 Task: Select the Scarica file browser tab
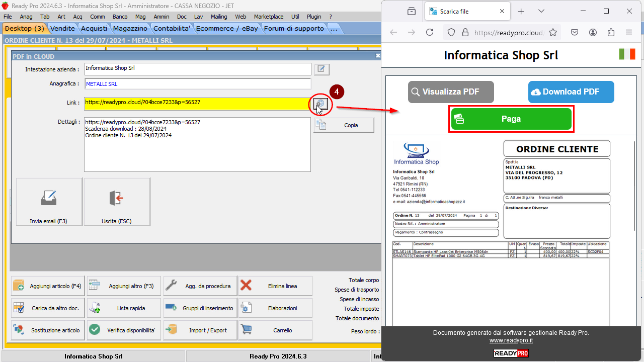[x=467, y=11]
